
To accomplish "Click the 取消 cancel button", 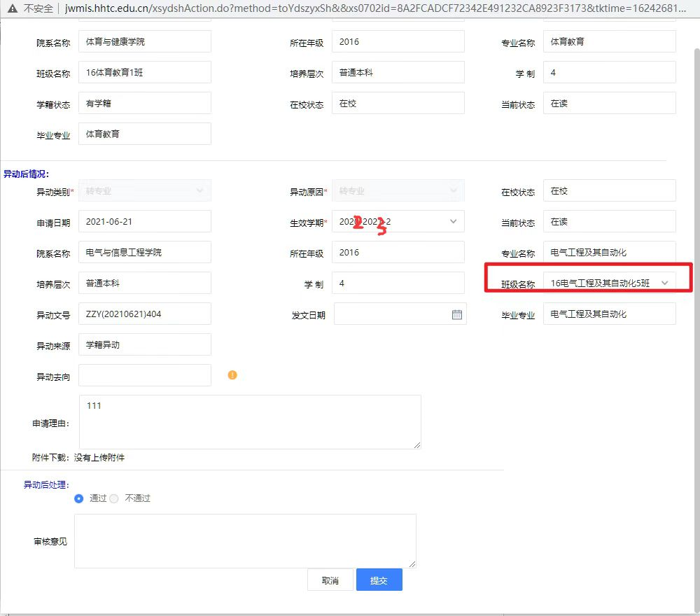I will click(x=330, y=580).
